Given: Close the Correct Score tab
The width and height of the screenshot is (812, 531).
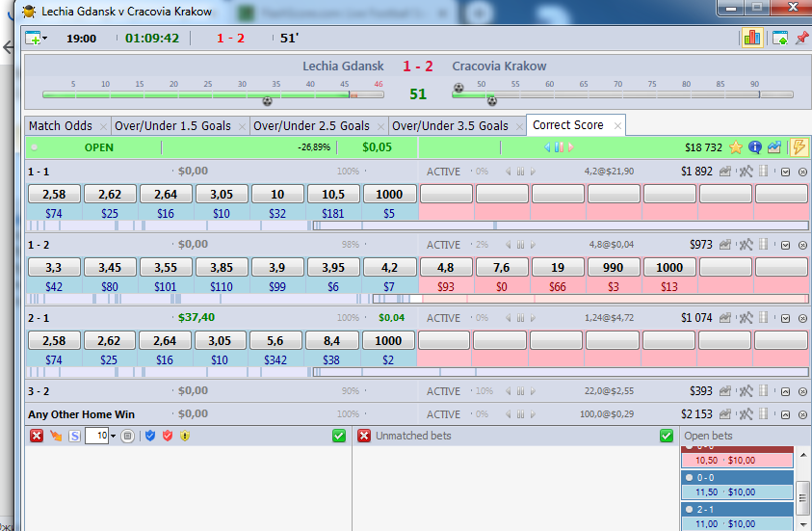Looking at the screenshot, I should [617, 126].
